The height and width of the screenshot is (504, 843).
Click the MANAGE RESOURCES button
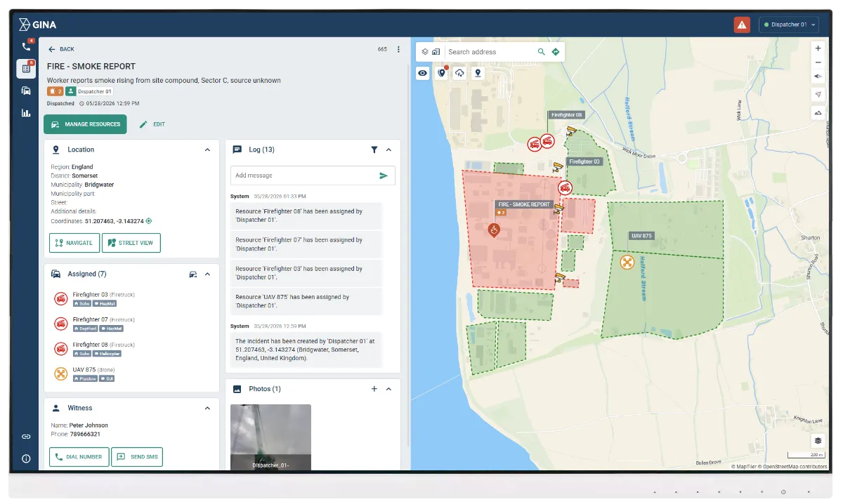coord(85,124)
